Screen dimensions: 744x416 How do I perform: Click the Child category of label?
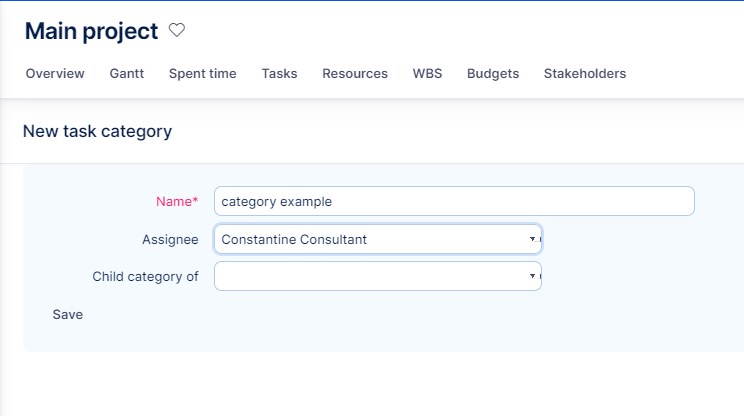coord(145,277)
